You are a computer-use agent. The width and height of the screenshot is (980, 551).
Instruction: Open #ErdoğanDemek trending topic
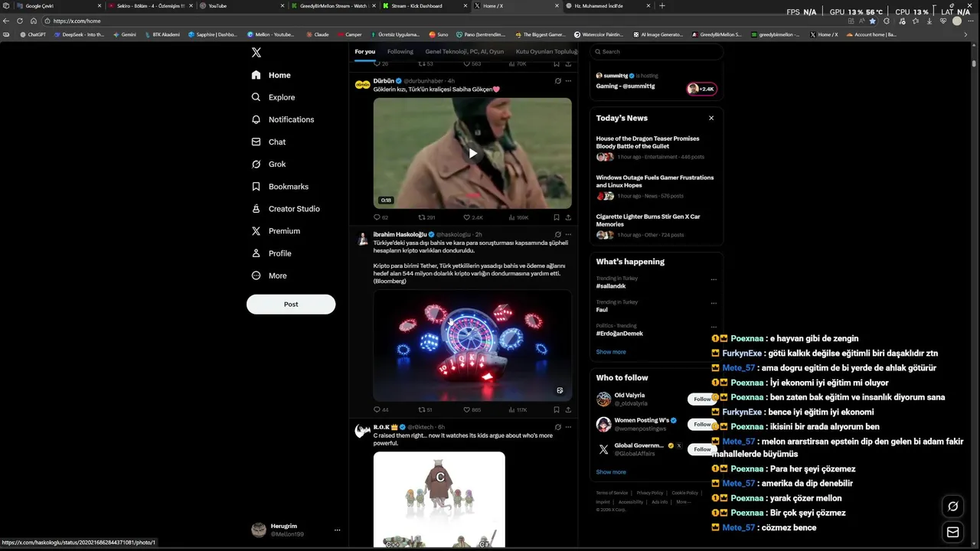[x=619, y=334]
